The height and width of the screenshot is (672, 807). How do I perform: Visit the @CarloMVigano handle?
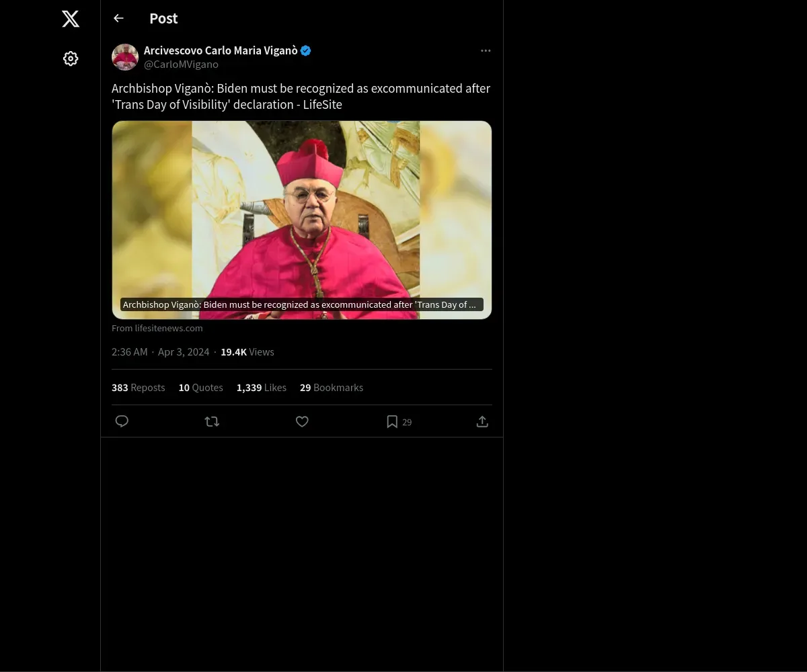pyautogui.click(x=181, y=65)
